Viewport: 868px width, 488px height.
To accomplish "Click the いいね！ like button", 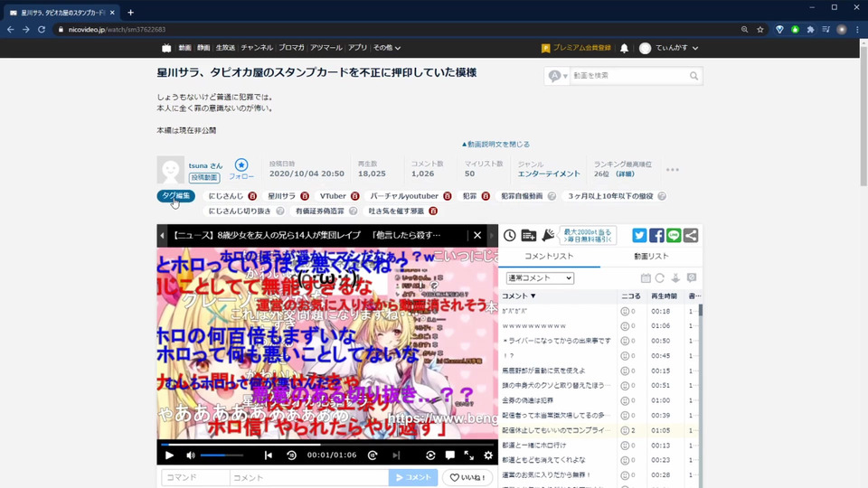I will click(x=467, y=477).
